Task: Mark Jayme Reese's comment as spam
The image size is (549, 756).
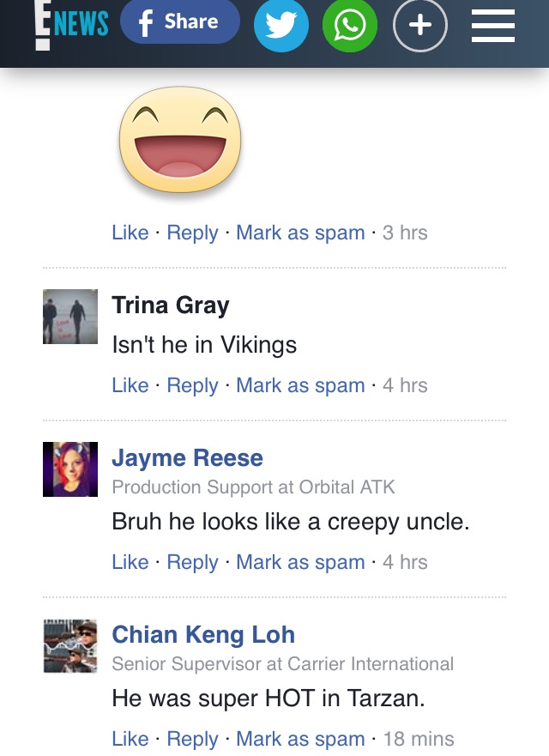Action: click(300, 562)
